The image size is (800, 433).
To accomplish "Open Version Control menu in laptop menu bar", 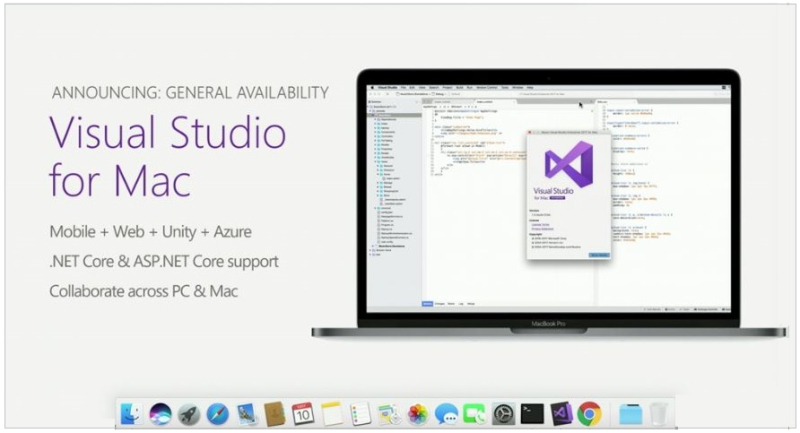I will 487,88.
